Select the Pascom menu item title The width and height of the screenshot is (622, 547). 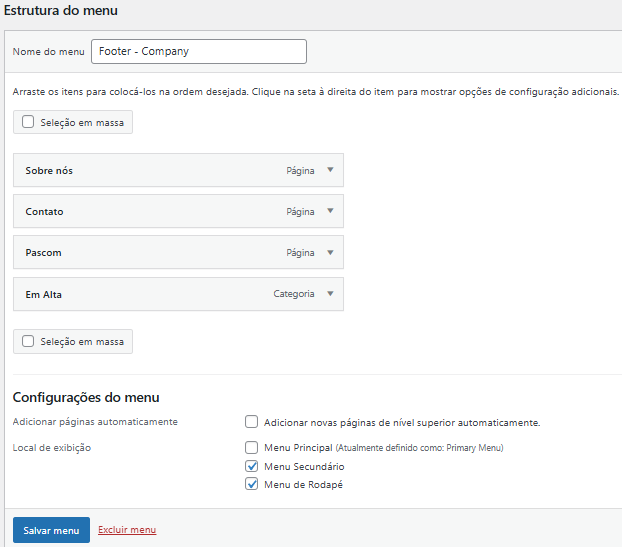click(43, 253)
